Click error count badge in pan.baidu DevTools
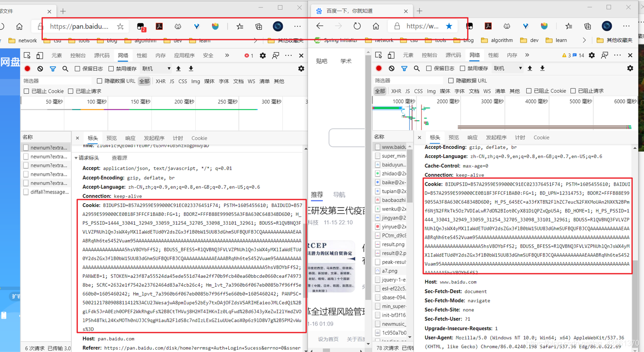The width and height of the screenshot is (644, 352). (249, 55)
